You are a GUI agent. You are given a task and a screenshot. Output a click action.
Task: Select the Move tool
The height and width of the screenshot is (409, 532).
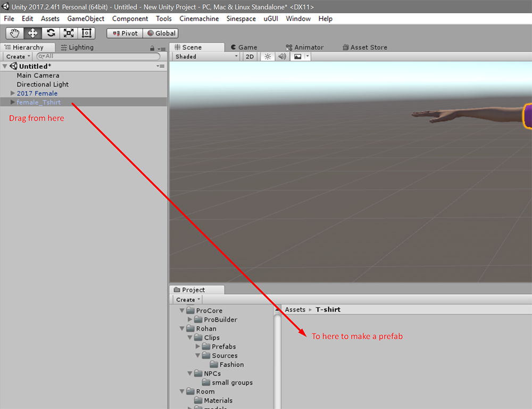coord(32,34)
